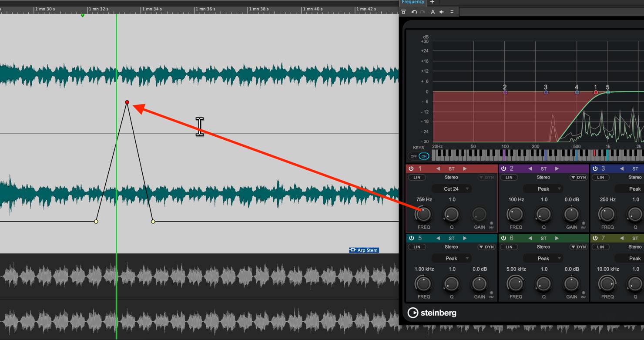Enable LIN linear phase on band 3
Image resolution: width=644 pixels, height=340 pixels.
point(600,177)
